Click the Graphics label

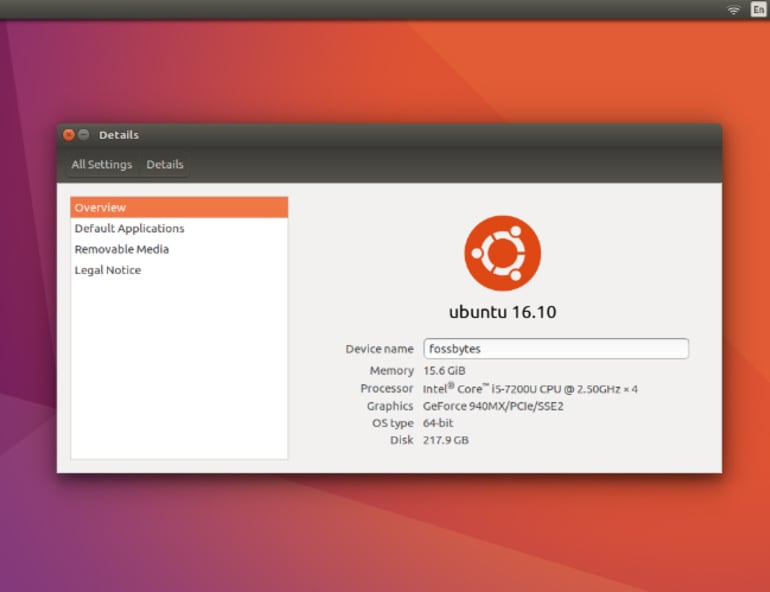click(x=390, y=406)
